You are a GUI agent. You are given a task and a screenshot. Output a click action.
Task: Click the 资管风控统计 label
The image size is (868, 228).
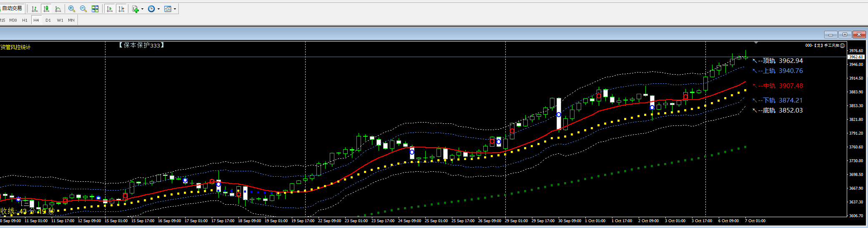pos(15,47)
